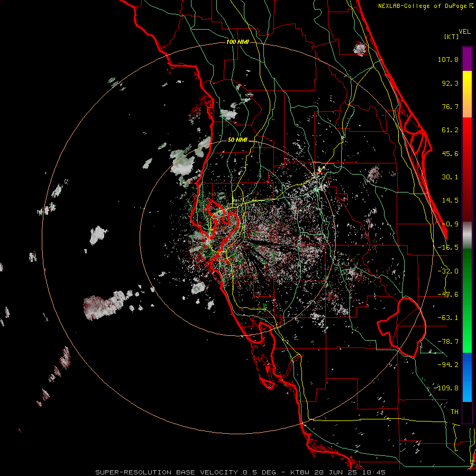
Task: Click the red segment of the color bar
Action: click(467, 169)
